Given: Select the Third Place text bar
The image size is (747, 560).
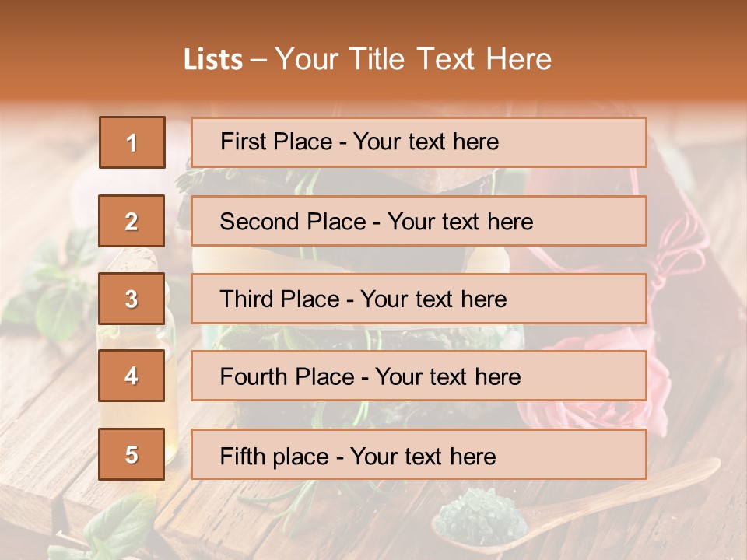Looking at the screenshot, I should click(x=419, y=299).
